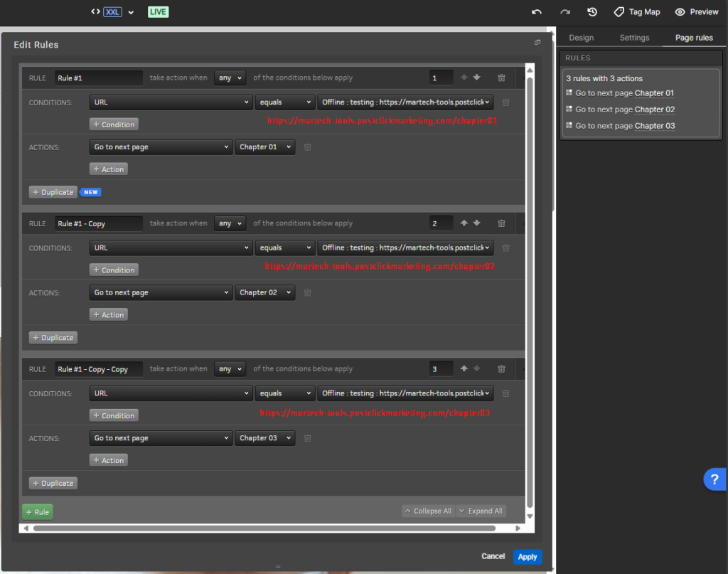Delete the URL condition in Rule #1
Screen dimensions: 728x574
506,102
